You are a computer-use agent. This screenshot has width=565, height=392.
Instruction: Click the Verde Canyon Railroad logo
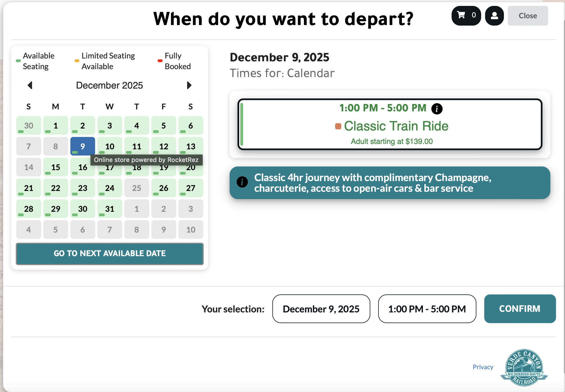tap(524, 367)
